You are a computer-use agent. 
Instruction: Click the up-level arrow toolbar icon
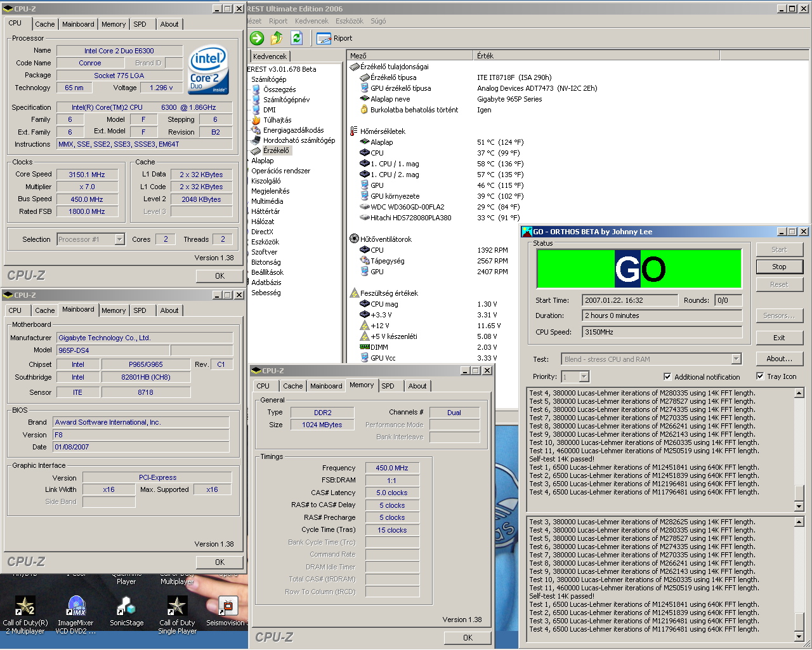coord(277,38)
